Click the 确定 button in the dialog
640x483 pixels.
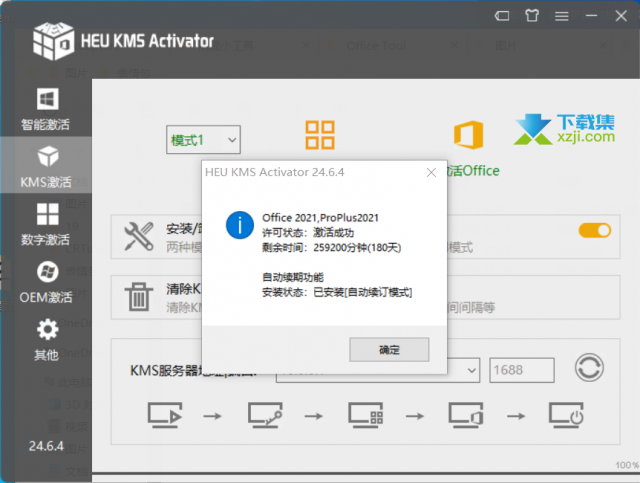coord(389,350)
